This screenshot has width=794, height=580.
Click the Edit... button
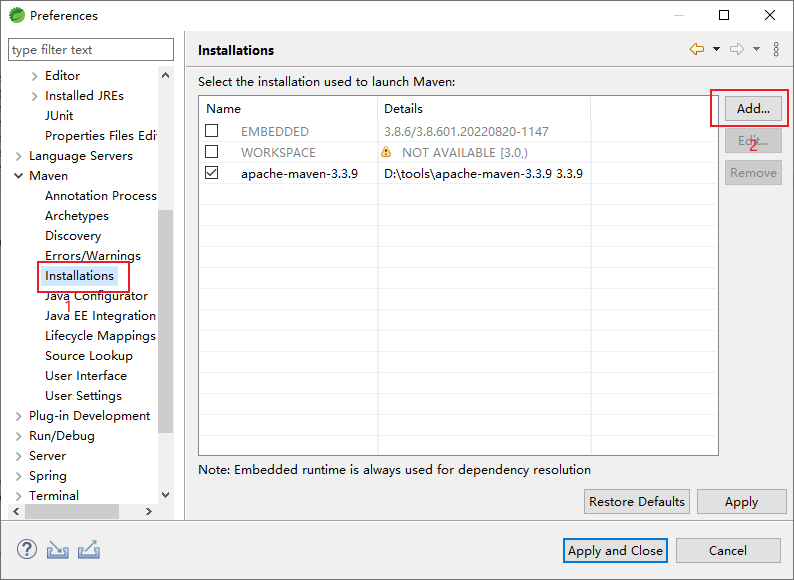click(x=753, y=141)
